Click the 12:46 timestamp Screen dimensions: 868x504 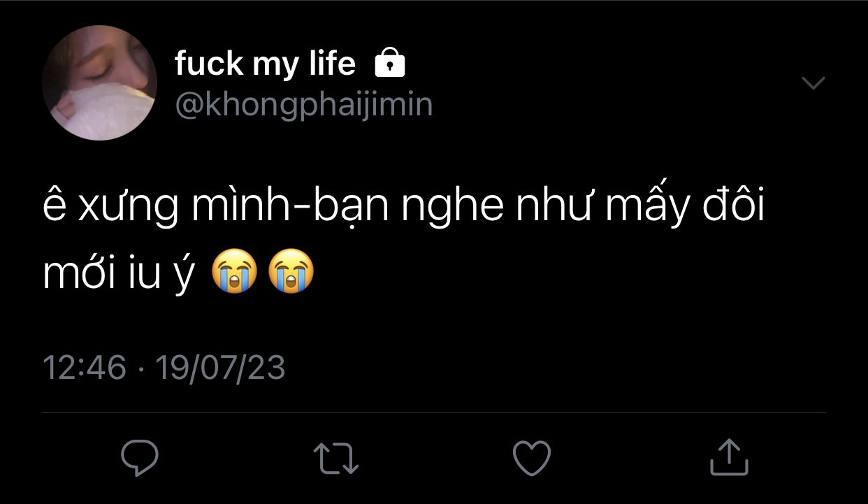point(85,368)
